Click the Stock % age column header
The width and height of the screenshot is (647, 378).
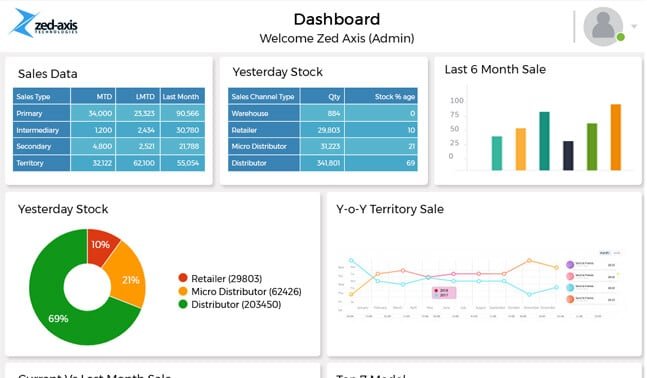tap(381, 97)
